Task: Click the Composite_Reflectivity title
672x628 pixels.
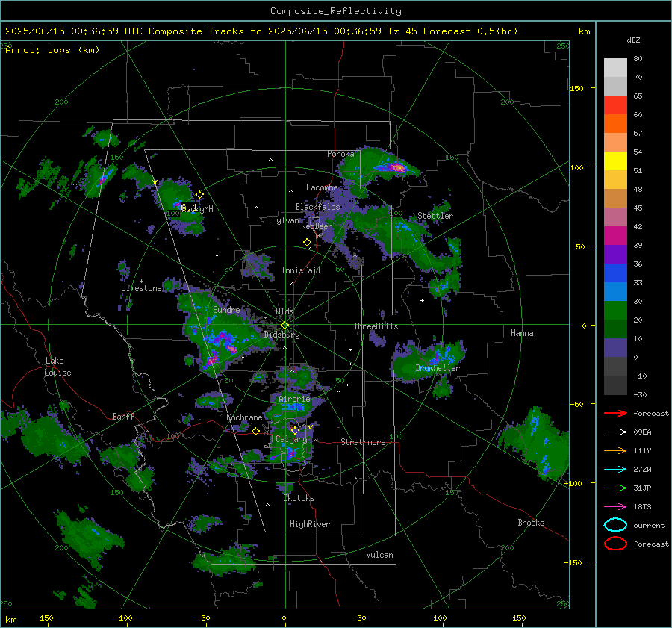Action: 336,11
